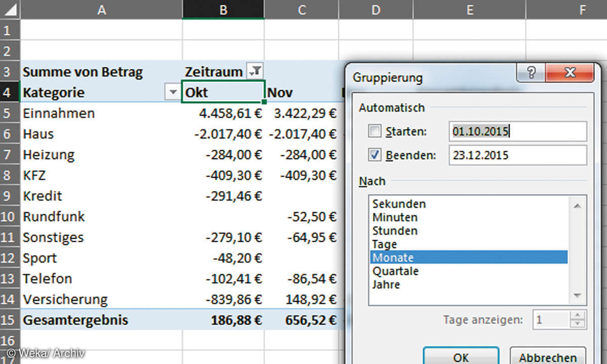Click the value 4.458,61 € cell

point(223,113)
